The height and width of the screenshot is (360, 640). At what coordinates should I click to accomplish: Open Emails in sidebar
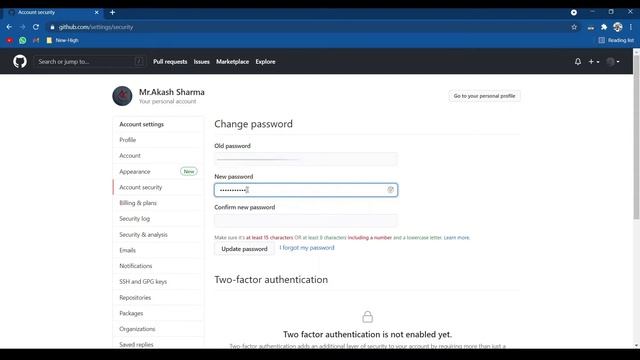tap(158, 250)
